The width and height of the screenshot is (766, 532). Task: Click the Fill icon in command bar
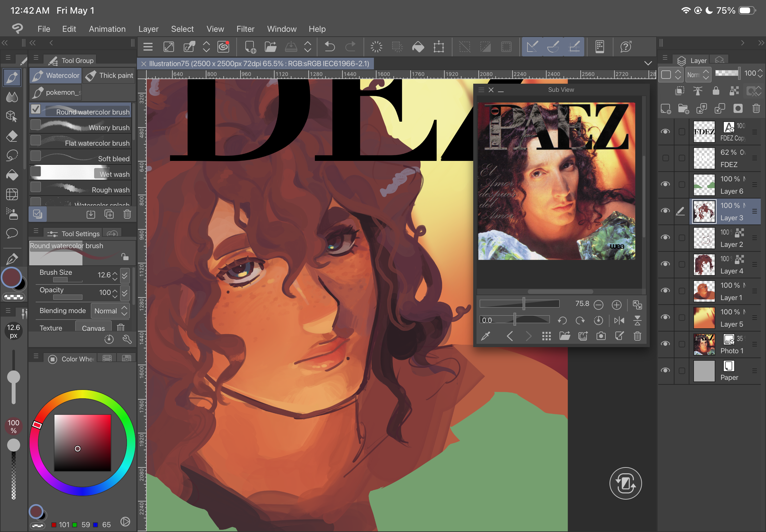(x=418, y=47)
